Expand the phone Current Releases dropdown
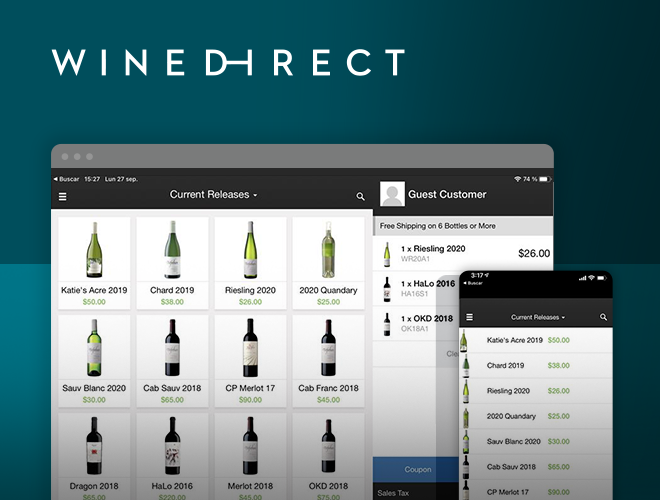 pyautogui.click(x=538, y=317)
